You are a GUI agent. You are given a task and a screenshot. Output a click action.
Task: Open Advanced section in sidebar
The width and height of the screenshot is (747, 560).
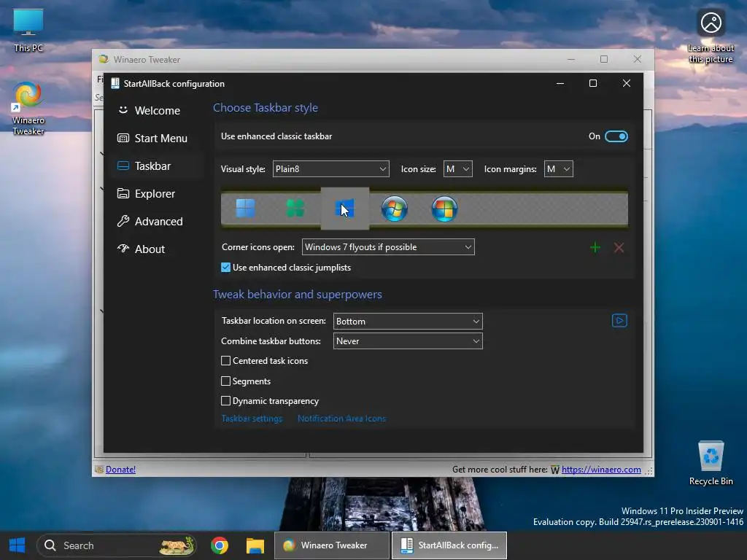pyautogui.click(x=158, y=221)
